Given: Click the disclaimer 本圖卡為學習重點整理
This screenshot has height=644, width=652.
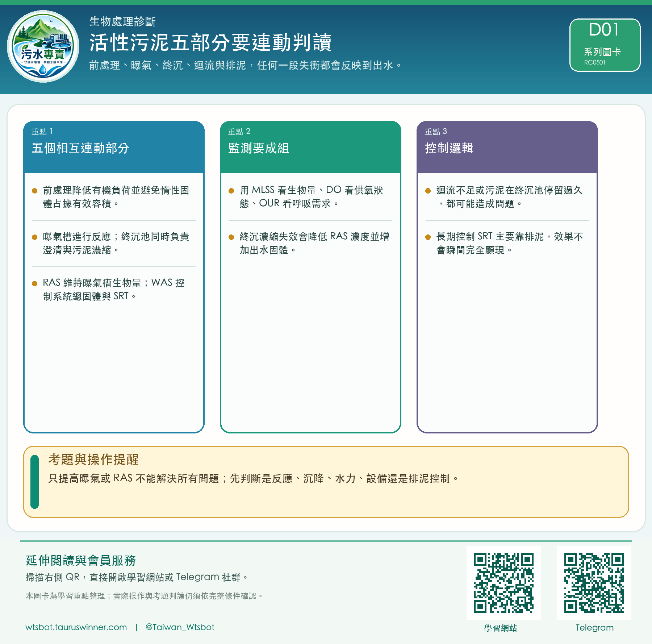Looking at the screenshot, I should point(144,596).
